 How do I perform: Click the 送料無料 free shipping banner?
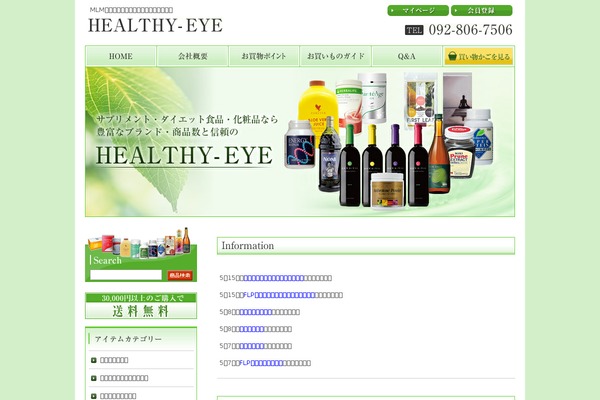141,305
